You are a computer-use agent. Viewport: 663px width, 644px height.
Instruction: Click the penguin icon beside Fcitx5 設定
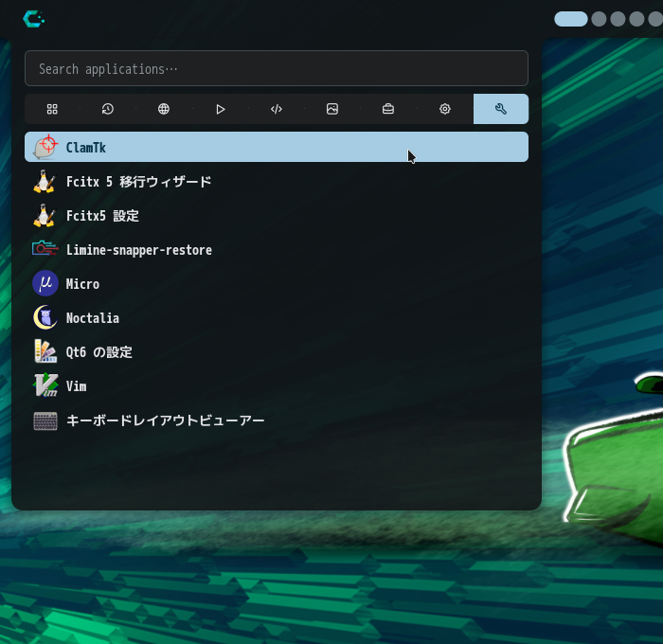tap(45, 216)
